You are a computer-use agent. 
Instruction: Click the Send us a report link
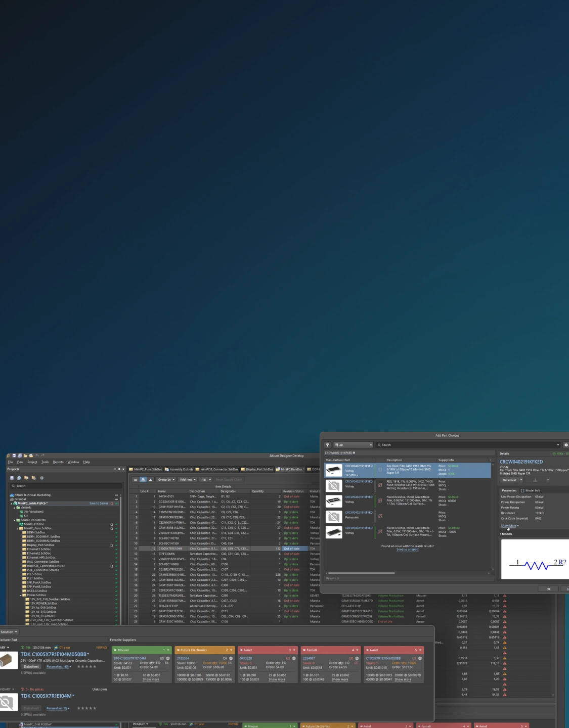click(407, 550)
